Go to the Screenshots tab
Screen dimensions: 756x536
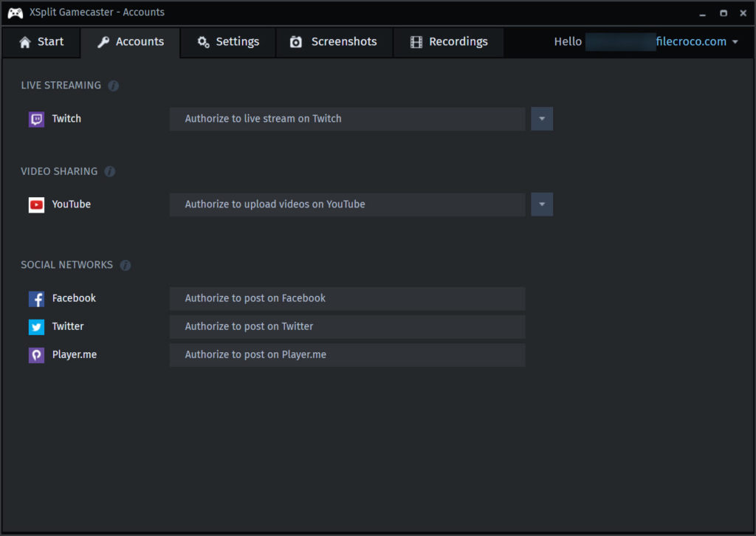click(x=334, y=42)
